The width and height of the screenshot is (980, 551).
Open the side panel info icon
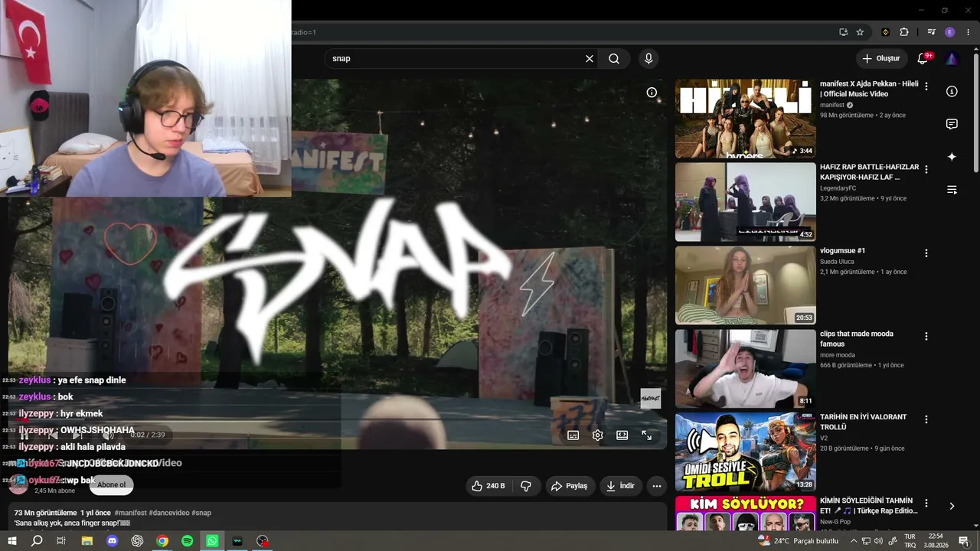[x=952, y=92]
